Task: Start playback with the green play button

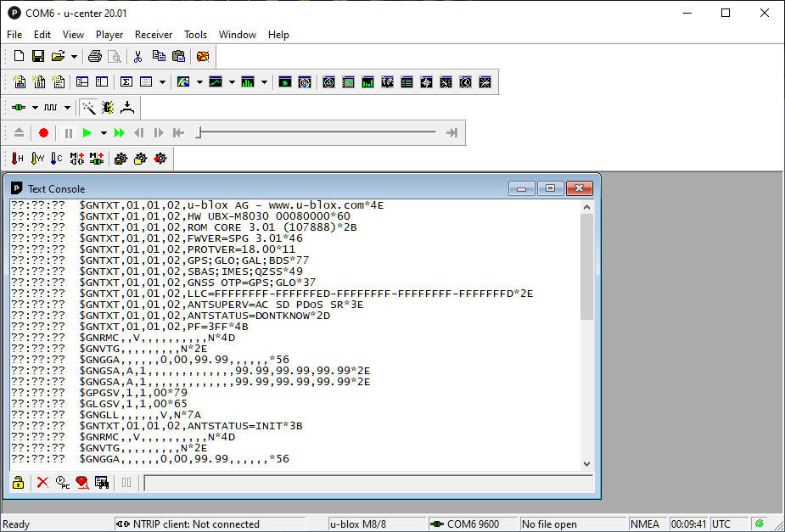Action: pos(87,133)
